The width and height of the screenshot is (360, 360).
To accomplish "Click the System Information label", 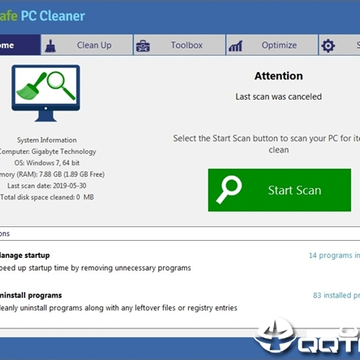I will coord(47,140).
